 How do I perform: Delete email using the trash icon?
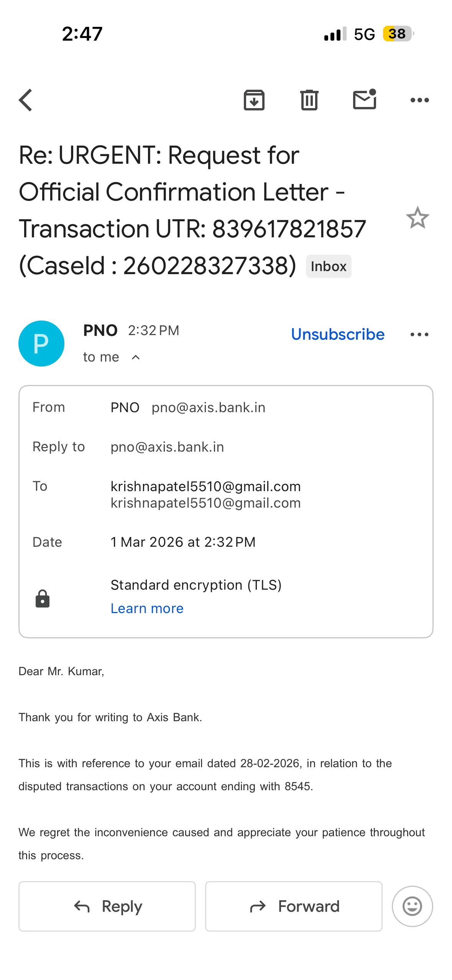(x=309, y=100)
